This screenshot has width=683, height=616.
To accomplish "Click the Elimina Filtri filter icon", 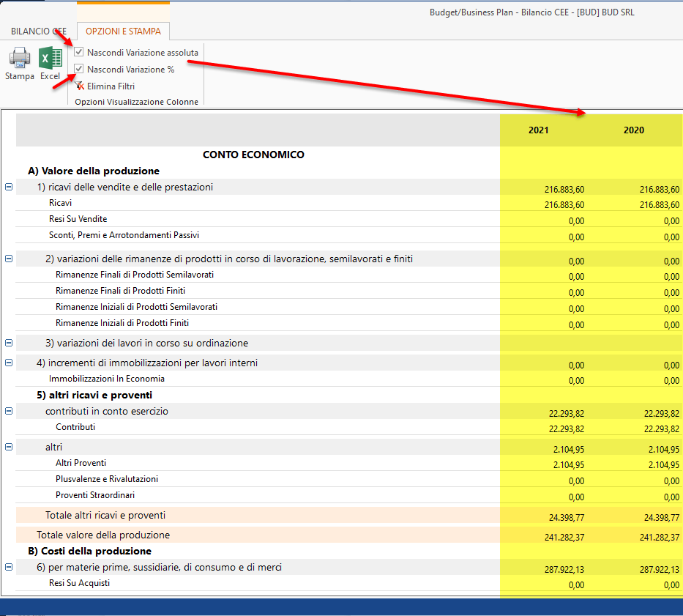I will click(x=79, y=86).
